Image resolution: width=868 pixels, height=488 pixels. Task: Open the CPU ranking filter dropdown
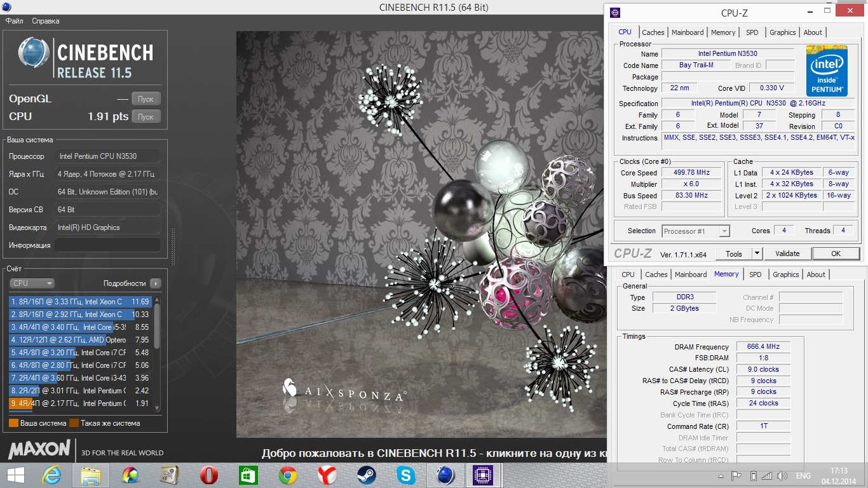coord(32,283)
